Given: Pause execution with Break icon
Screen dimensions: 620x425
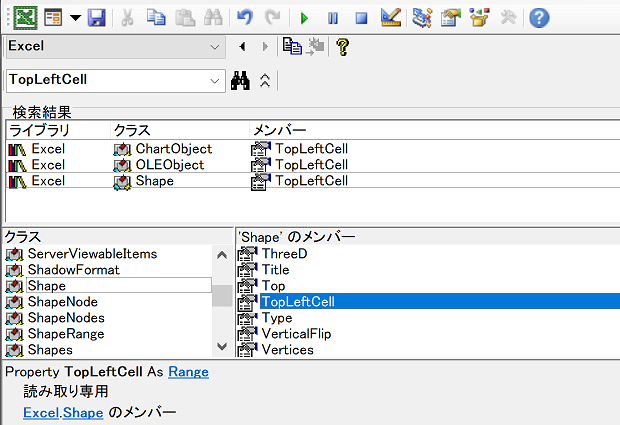Looking at the screenshot, I should [333, 18].
